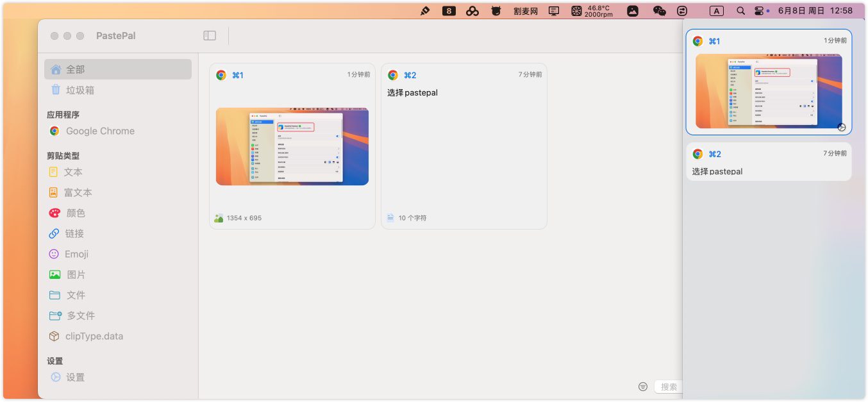The image size is (868, 402).
Task: Click the display monitor menu bar icon
Action: pyautogui.click(x=555, y=11)
